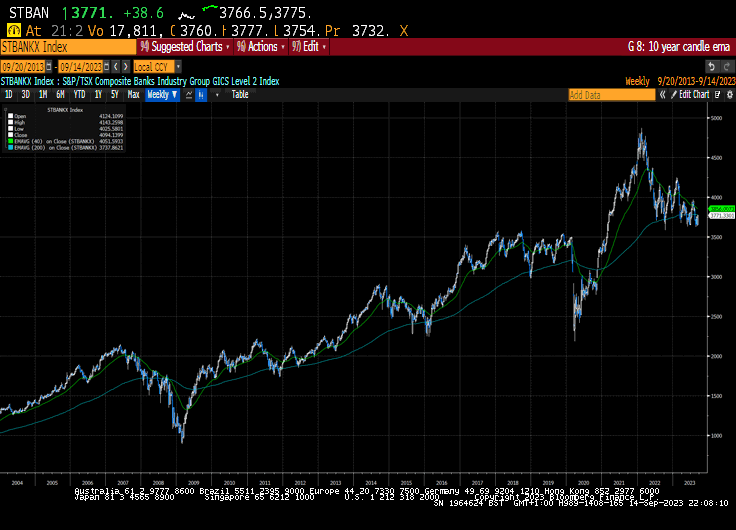The height and width of the screenshot is (530, 736).
Task: Click start date field 09/20/2013
Action: pos(23,67)
